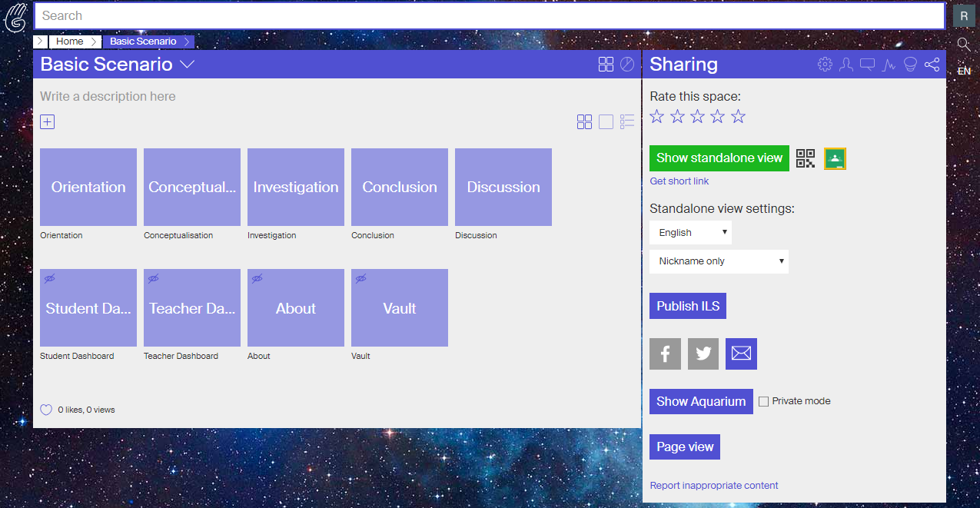The width and height of the screenshot is (980, 508).
Task: Toggle visibility eye on Vault tile
Action: tap(360, 279)
